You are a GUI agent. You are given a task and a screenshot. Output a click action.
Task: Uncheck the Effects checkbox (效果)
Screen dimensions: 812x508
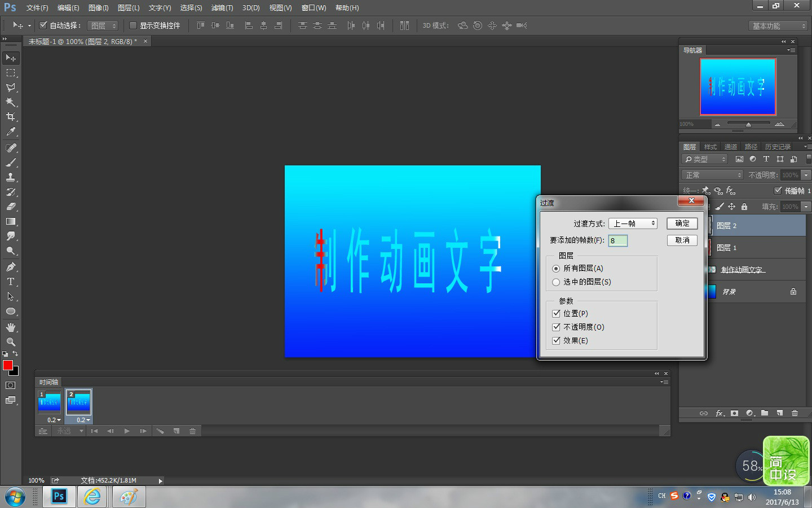[557, 340]
